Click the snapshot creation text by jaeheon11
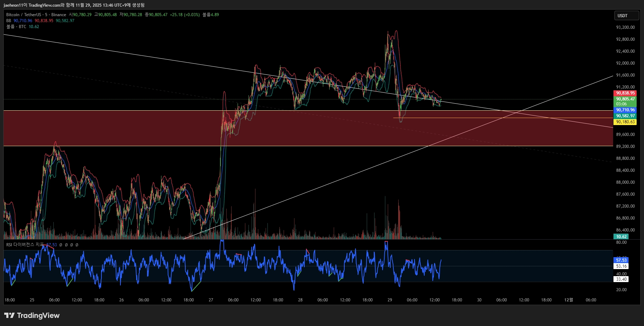The height and width of the screenshot is (326, 644). coord(74,5)
